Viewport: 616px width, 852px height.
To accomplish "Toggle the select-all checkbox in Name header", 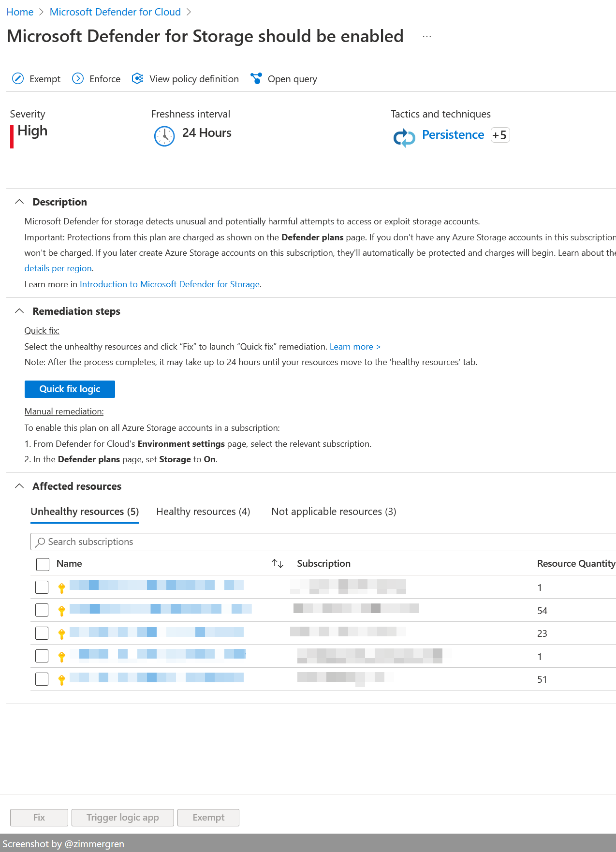I will pyautogui.click(x=43, y=564).
